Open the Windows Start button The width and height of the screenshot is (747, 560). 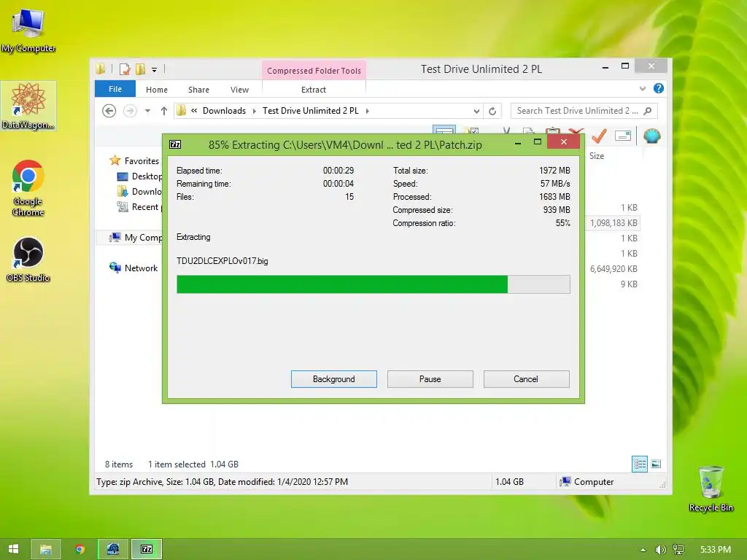pos(13,549)
